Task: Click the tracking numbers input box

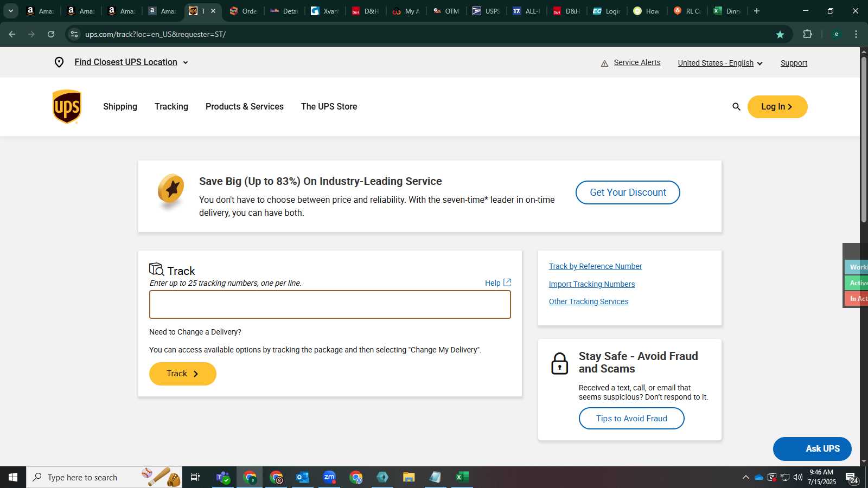Action: [330, 304]
